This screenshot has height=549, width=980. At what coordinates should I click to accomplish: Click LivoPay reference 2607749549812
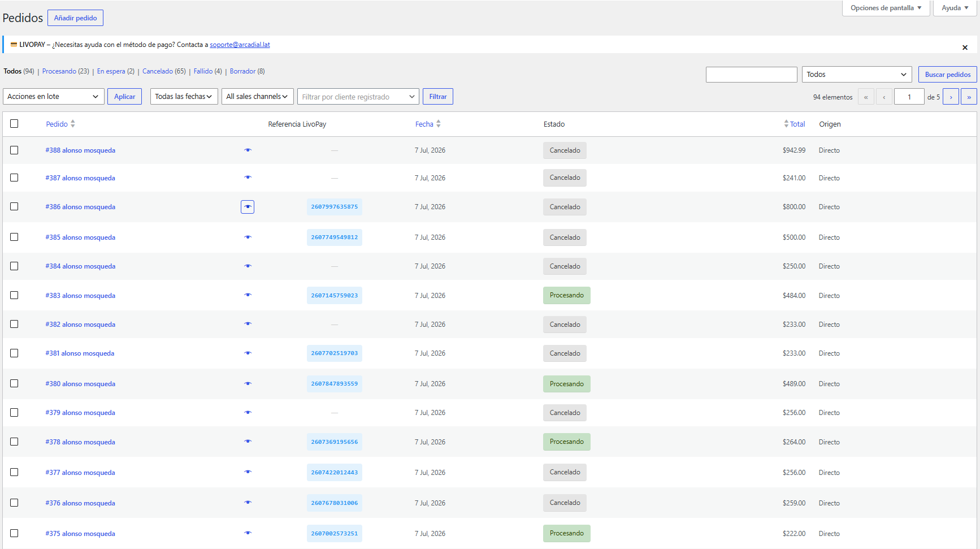(x=335, y=237)
